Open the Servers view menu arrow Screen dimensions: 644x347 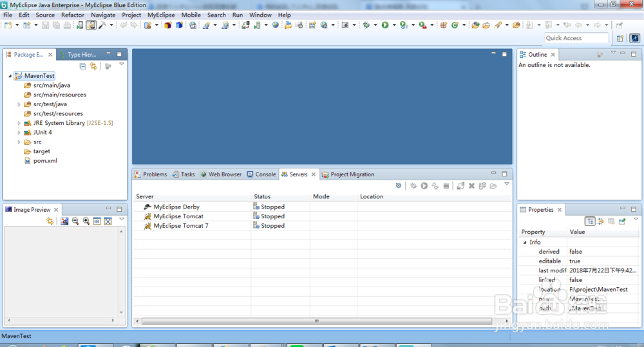point(507,184)
